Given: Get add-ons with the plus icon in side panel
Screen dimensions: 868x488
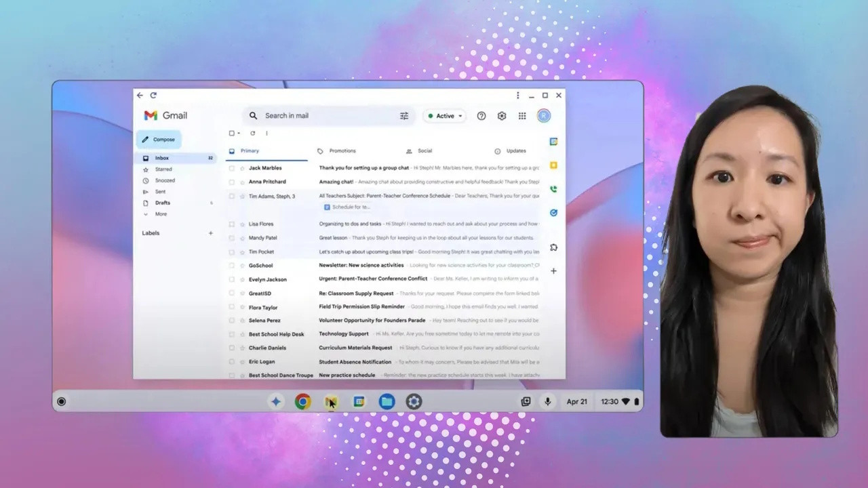Looking at the screenshot, I should pyautogui.click(x=553, y=270).
